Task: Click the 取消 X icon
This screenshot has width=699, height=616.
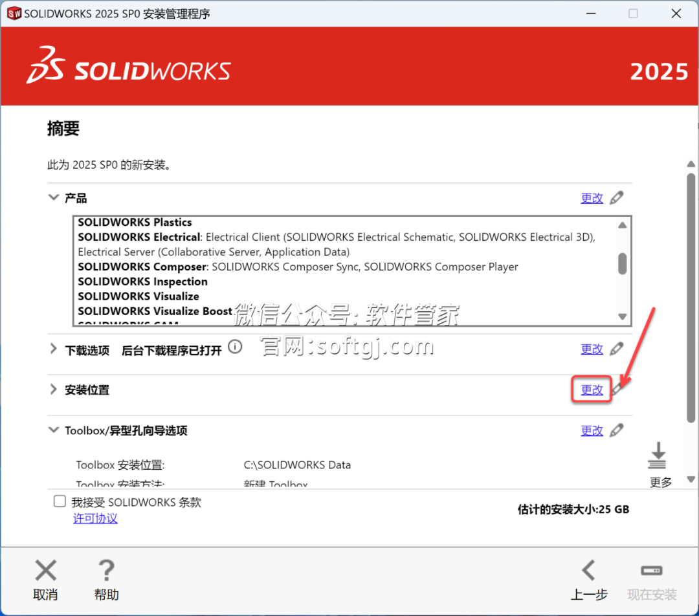Action: 45,570
